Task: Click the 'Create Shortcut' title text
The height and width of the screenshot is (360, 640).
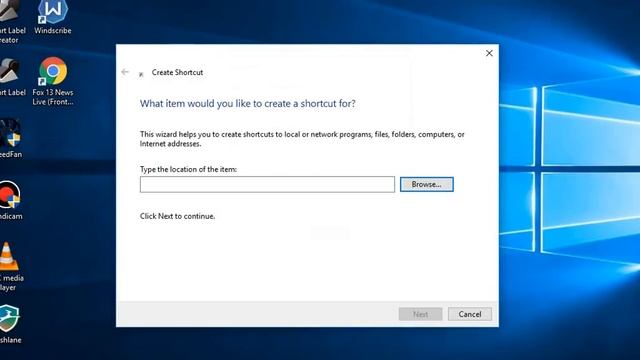Action: pos(177,72)
